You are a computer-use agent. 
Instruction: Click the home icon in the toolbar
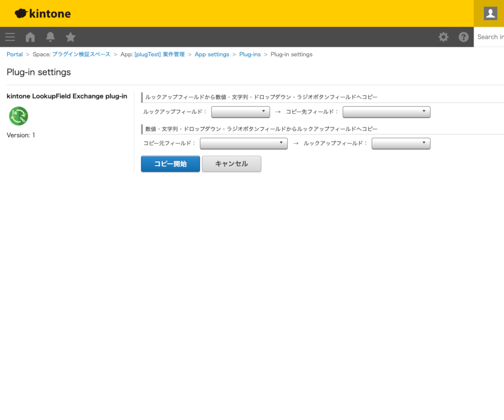tap(30, 37)
